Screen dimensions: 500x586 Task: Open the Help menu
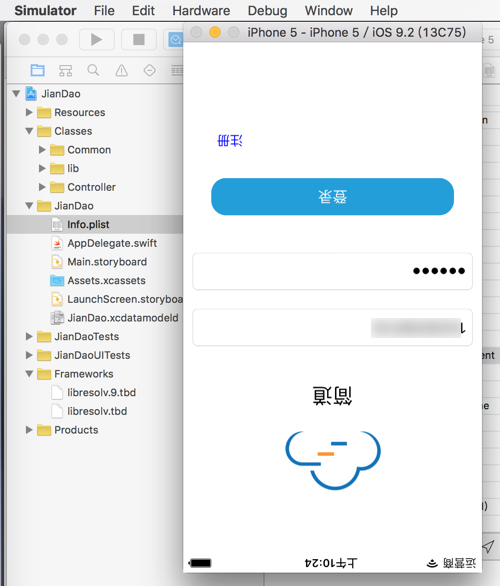[384, 10]
